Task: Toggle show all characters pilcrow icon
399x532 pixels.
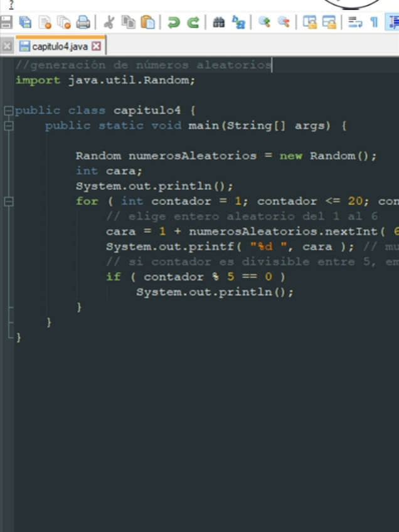Action: click(375, 23)
